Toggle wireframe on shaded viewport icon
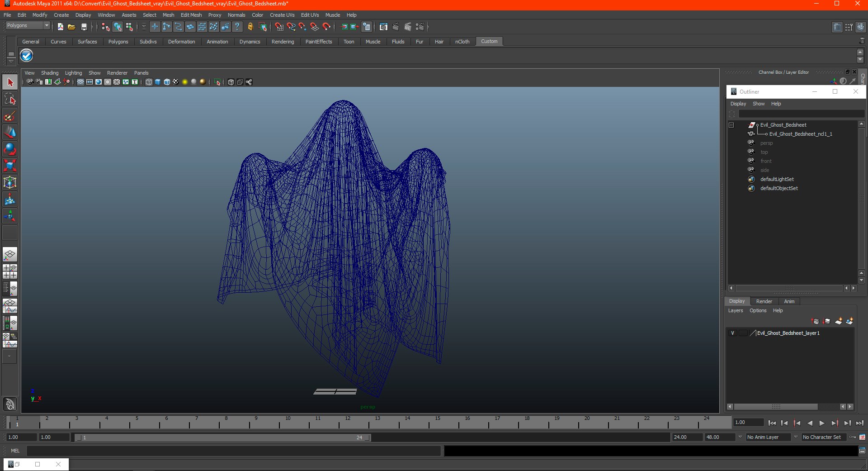This screenshot has width=868, height=471. point(167,82)
